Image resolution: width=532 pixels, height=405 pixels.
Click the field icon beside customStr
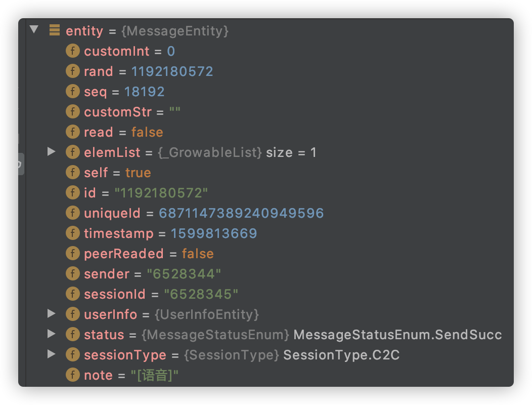(x=73, y=111)
